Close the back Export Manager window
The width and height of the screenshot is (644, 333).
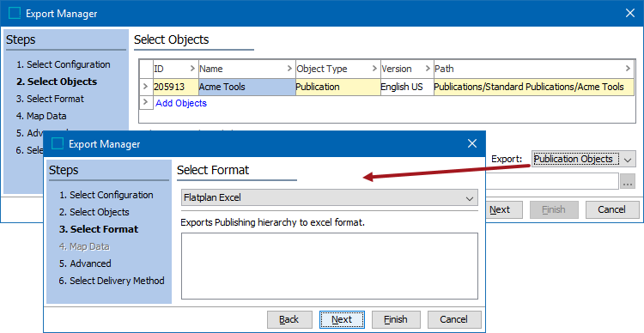click(630, 13)
